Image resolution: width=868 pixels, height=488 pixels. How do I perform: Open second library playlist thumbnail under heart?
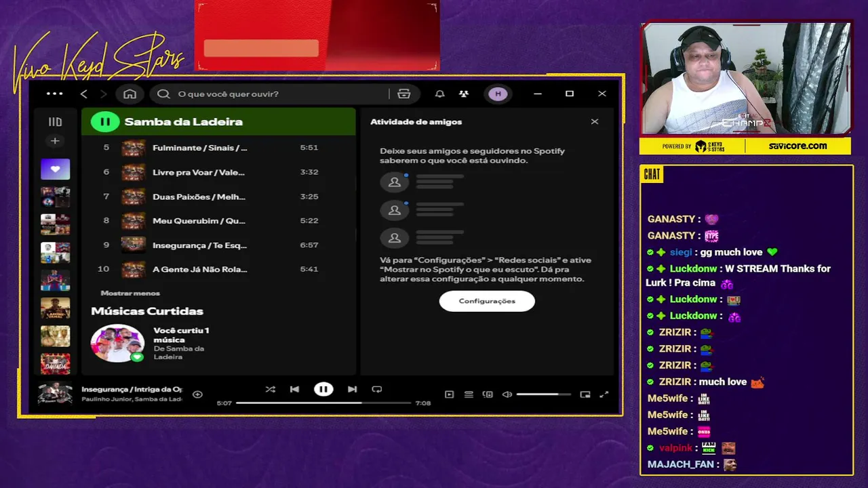pos(55,197)
